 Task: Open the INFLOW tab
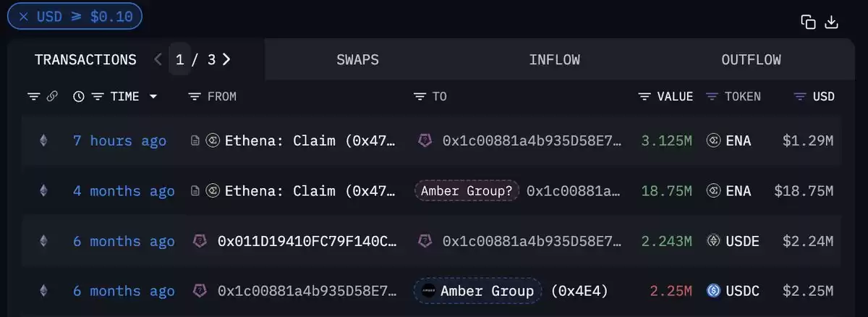(554, 60)
